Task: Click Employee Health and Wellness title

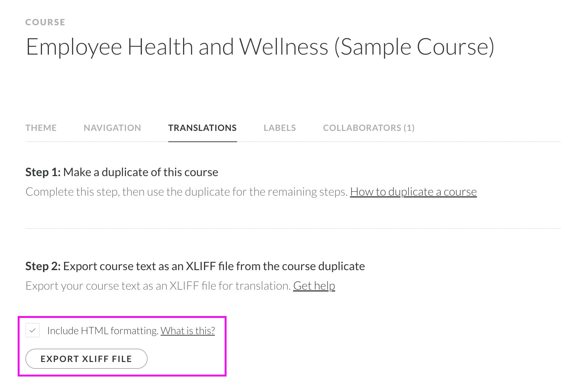Action: 261,46
